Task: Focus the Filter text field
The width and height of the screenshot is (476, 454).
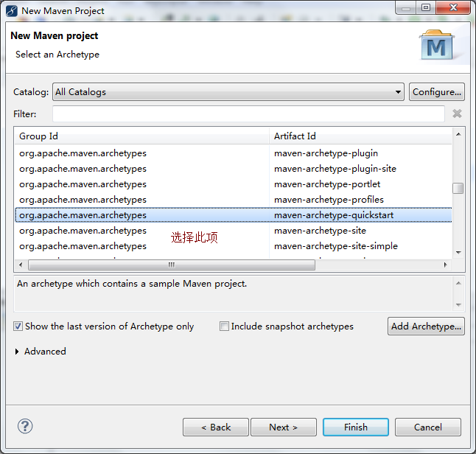Action: click(248, 114)
